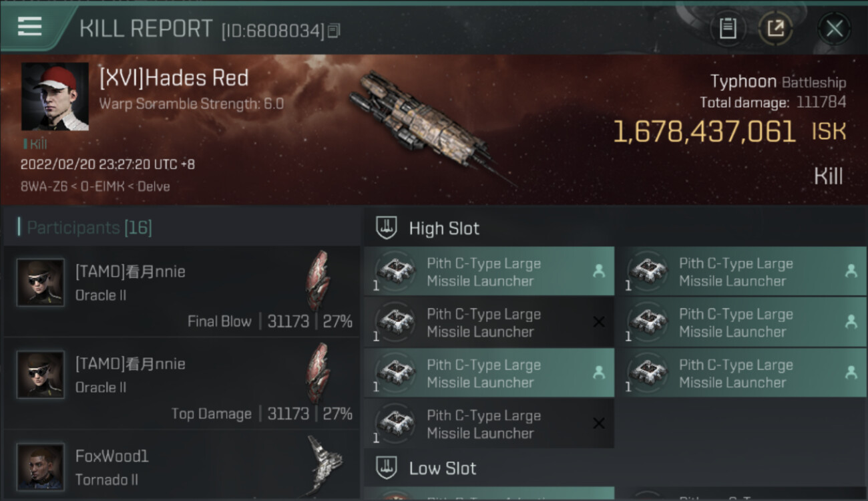Screen dimensions: 868x501
Task: Click the X on second-row destroyed launcher
Action: tap(598, 322)
